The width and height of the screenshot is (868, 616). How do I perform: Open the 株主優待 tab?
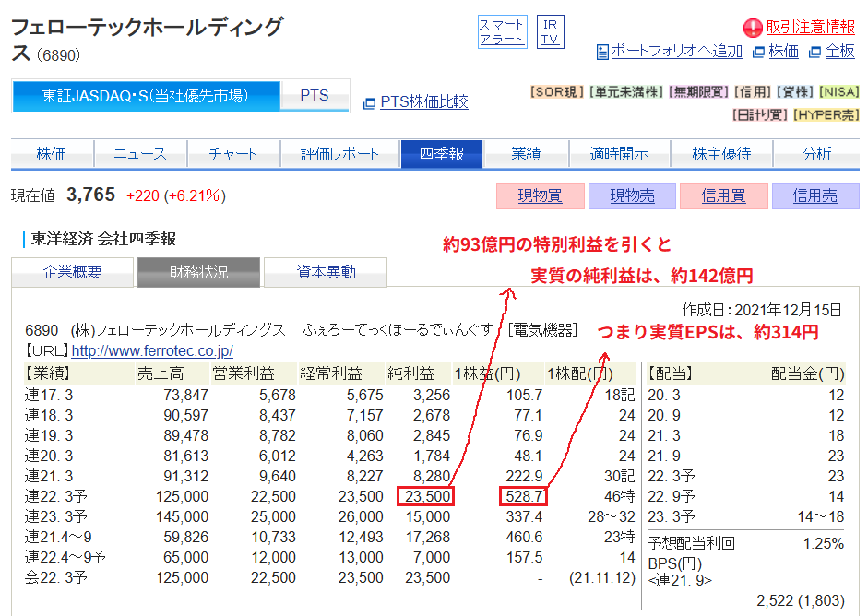coord(722,154)
